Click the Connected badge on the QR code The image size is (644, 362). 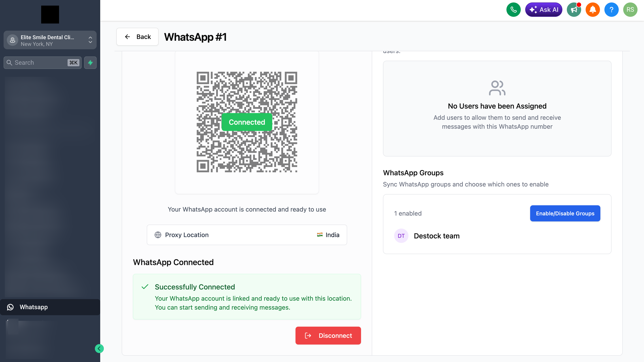pos(247,122)
